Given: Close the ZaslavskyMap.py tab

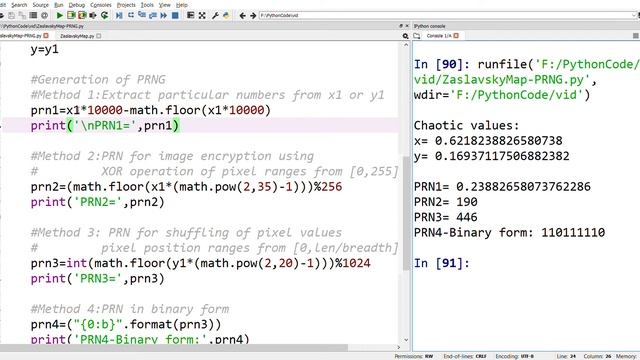Looking at the screenshot, I should pyautogui.click(x=99, y=36).
